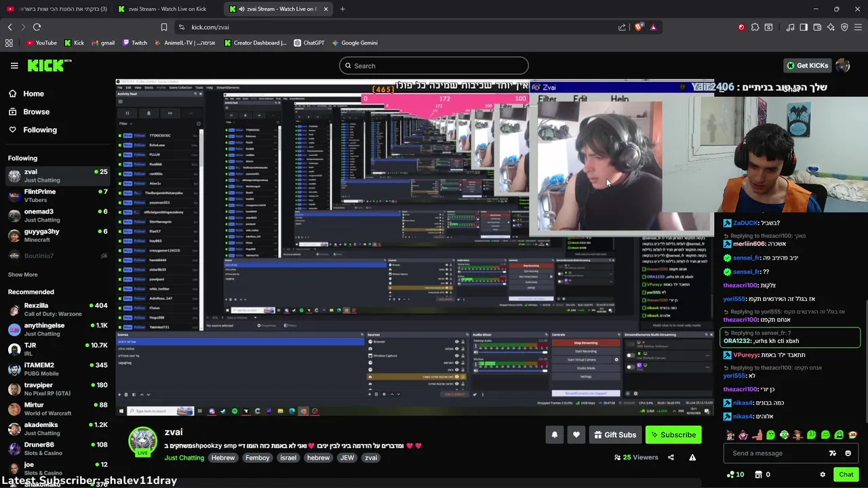Open ChatGPT bookmark
The image size is (868, 488).
click(x=309, y=43)
